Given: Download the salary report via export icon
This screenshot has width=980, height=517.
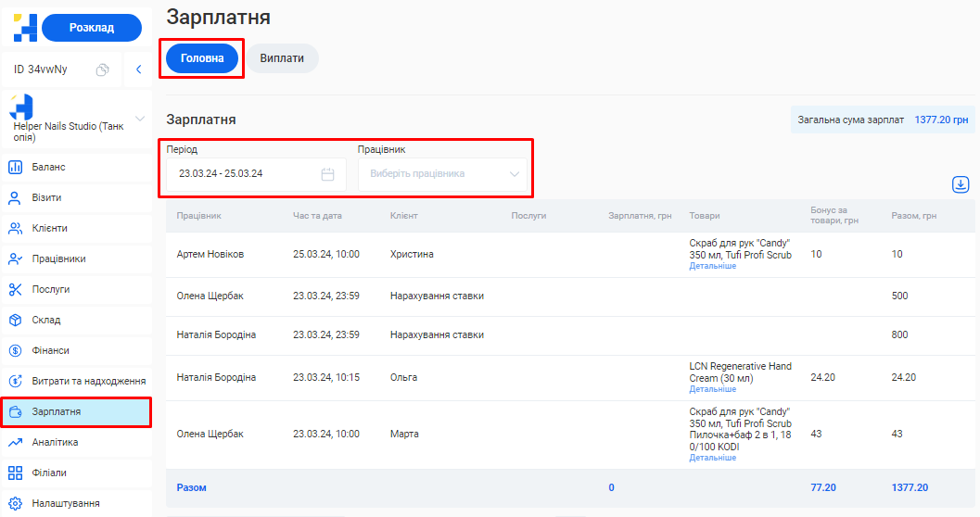Looking at the screenshot, I should pos(961,185).
